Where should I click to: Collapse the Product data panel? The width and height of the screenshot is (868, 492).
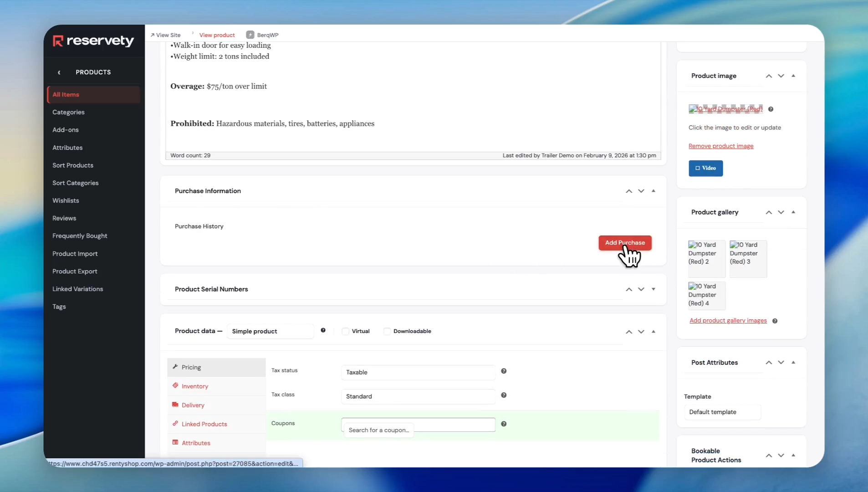coord(654,332)
